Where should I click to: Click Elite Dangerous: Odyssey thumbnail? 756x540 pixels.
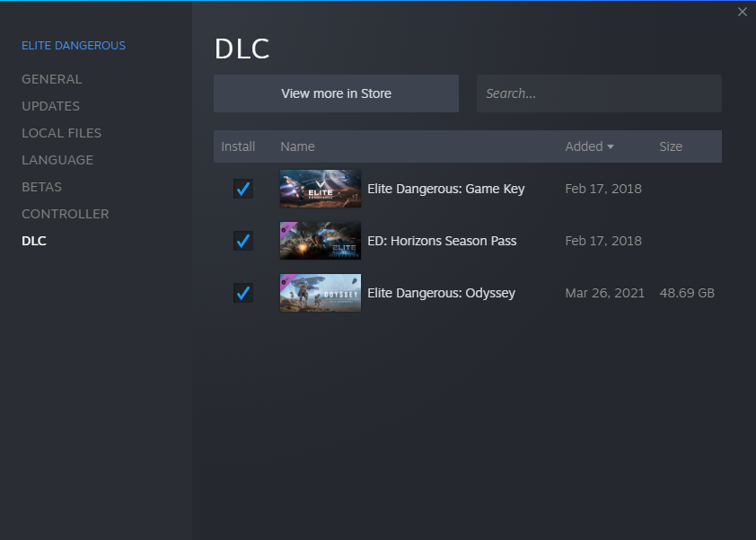click(x=321, y=293)
